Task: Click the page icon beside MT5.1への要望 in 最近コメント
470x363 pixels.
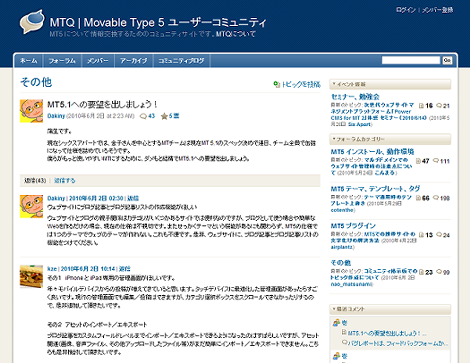Action: (x=344, y=332)
